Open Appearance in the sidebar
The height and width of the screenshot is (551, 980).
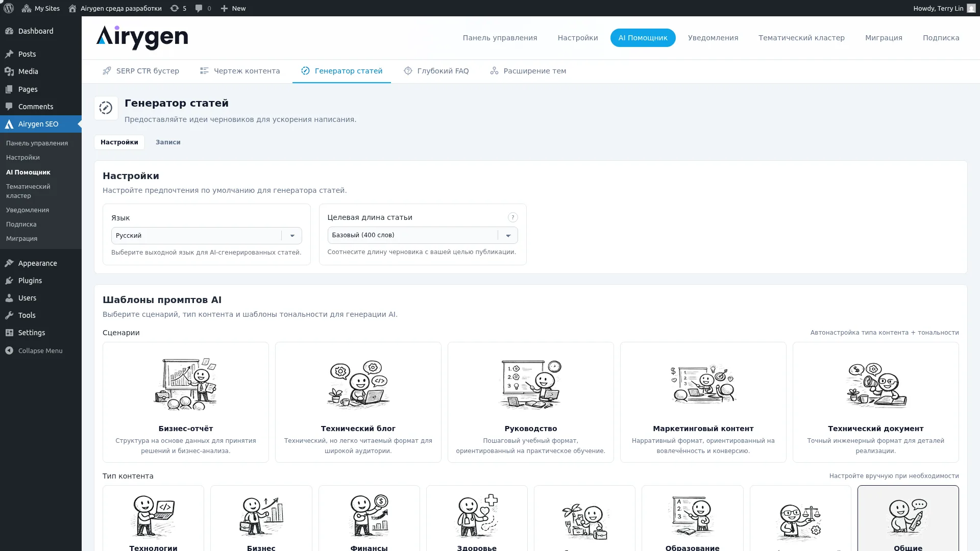coord(41,263)
